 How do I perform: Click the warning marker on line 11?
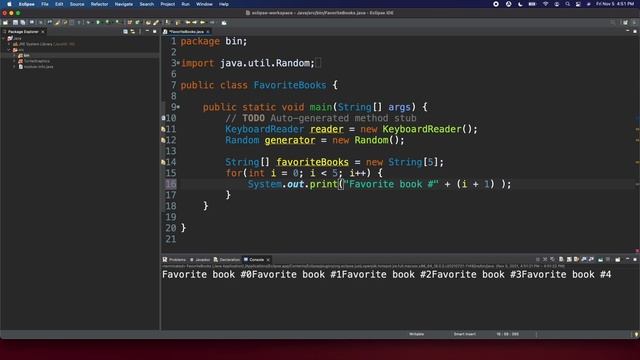[163, 129]
